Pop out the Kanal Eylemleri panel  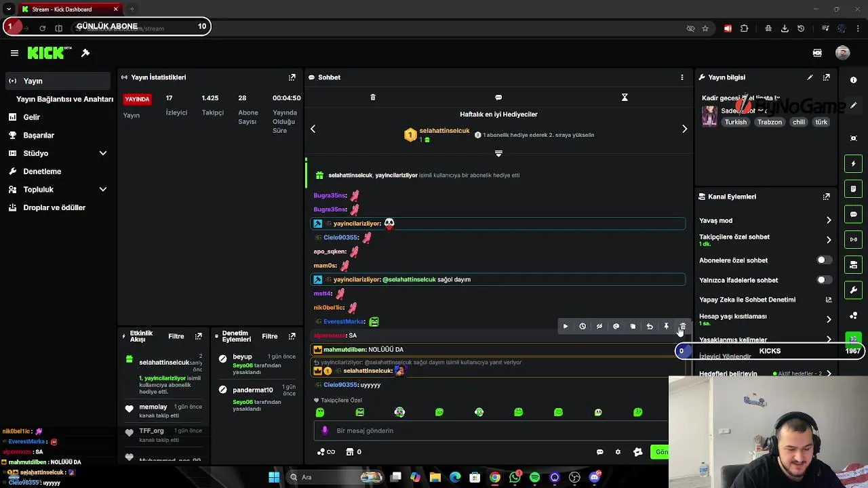pyautogui.click(x=826, y=197)
